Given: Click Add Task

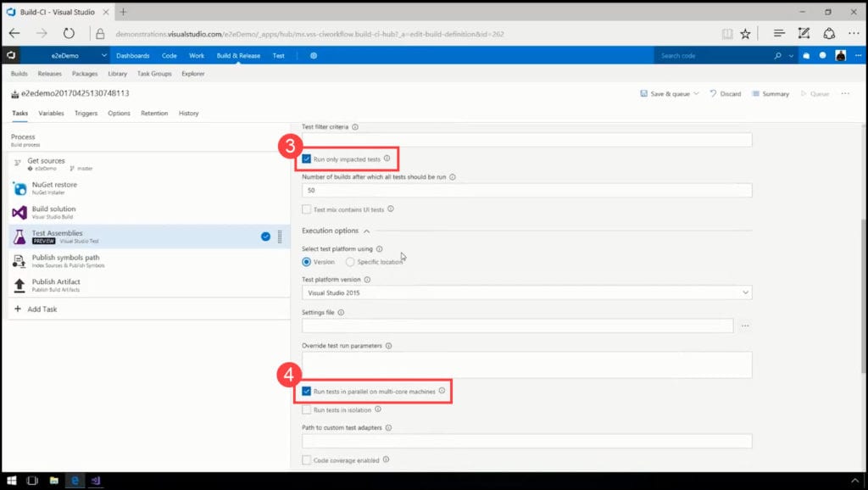Looking at the screenshot, I should pyautogui.click(x=36, y=309).
